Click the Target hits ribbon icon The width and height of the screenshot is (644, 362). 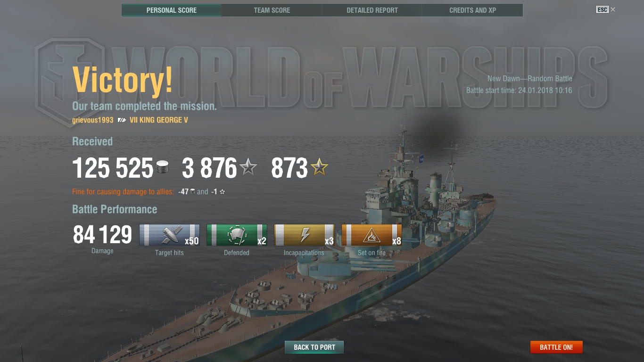[x=169, y=235]
